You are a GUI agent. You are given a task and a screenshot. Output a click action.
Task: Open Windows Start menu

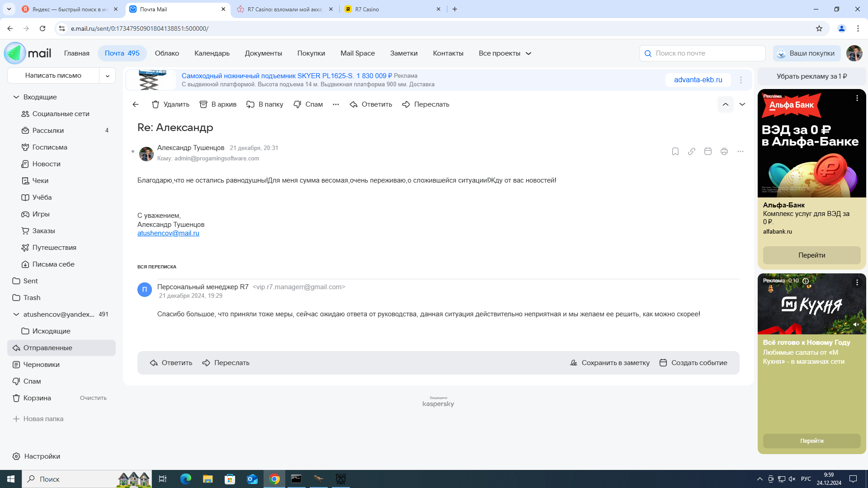click(11, 479)
